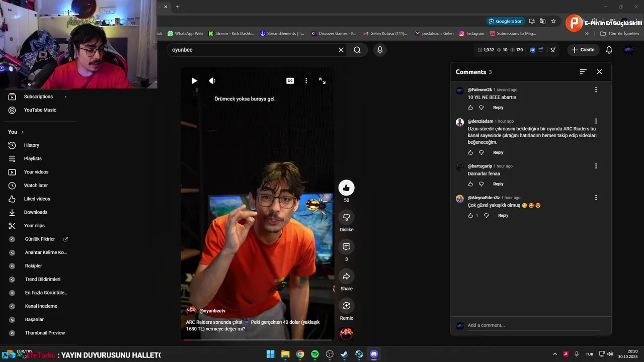The image size is (644, 362).
Task: Click Google'a Sor in the address bar
Action: coord(505,21)
